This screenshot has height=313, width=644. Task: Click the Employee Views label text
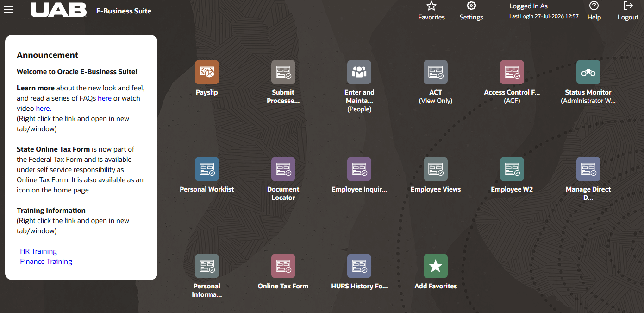pyautogui.click(x=436, y=189)
